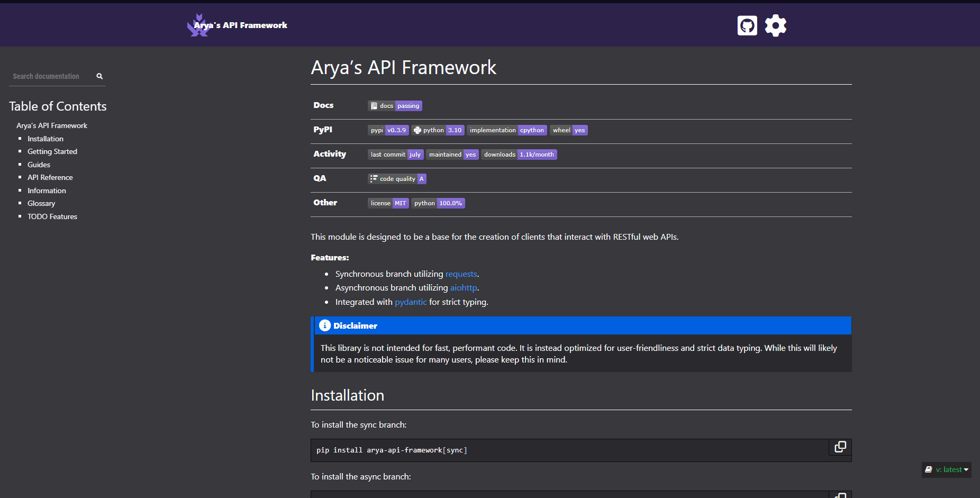Copy the sync pip install command
The width and height of the screenshot is (980, 498).
click(x=840, y=447)
